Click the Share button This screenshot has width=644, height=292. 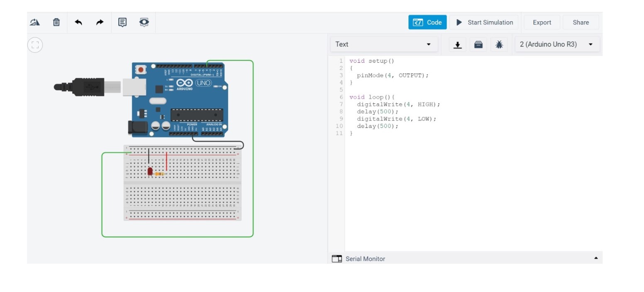pos(581,22)
